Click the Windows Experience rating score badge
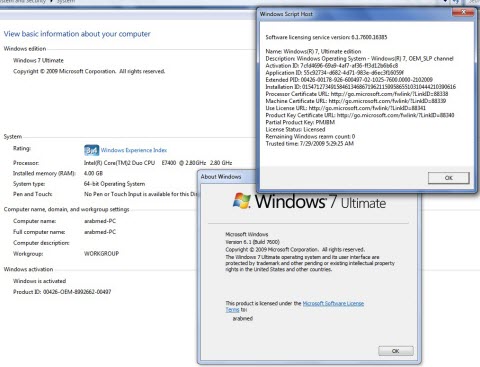This screenshot has height=367, width=480. pos(91,150)
